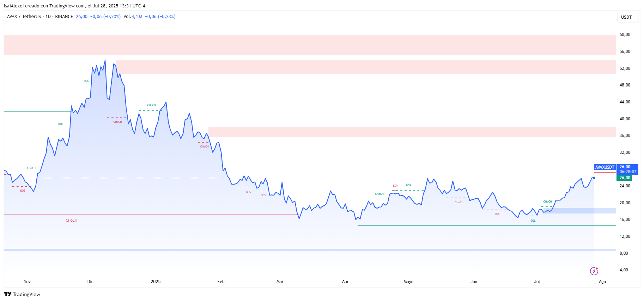Click the 48,00 price axis label

(625, 85)
